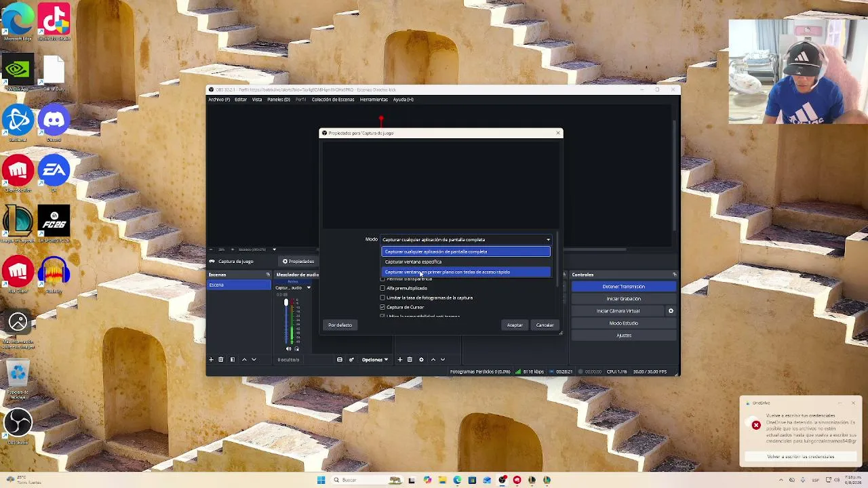Click the OneDrive re-enter credentials link
The height and width of the screenshot is (488, 868).
801,457
